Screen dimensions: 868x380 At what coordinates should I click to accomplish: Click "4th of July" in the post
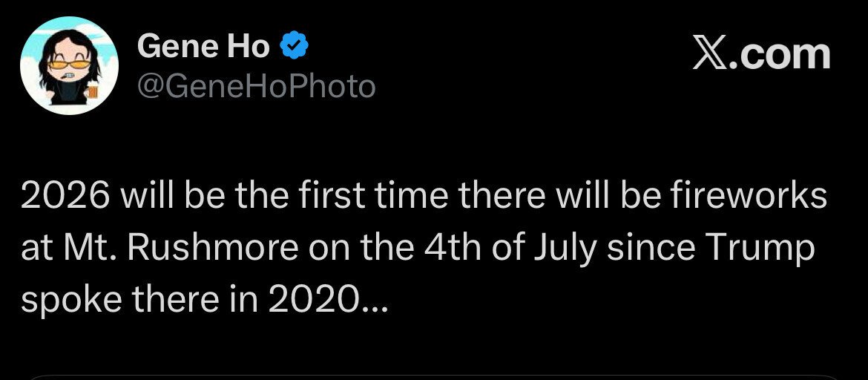click(510, 249)
